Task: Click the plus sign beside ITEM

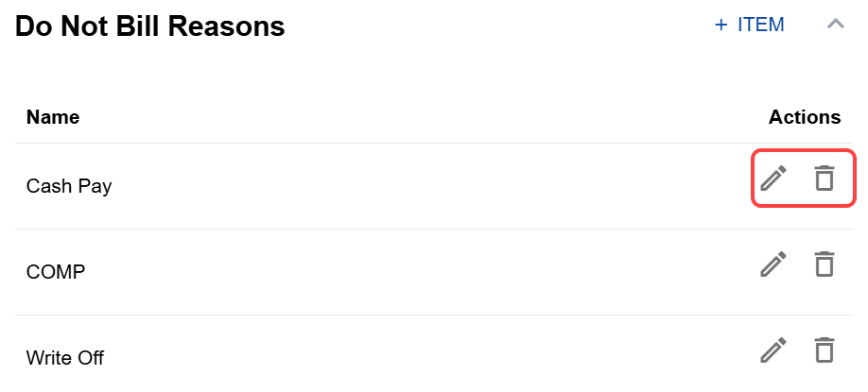Action: 720,25
